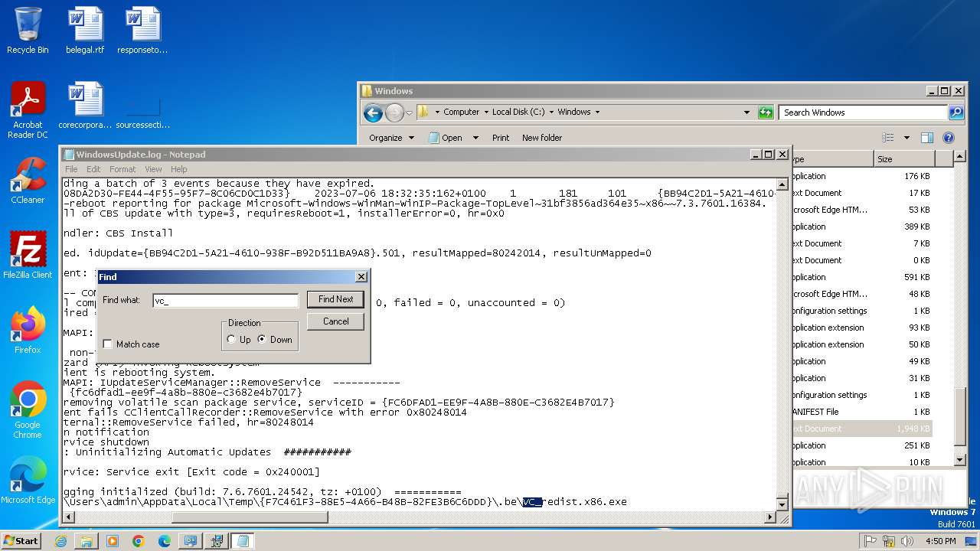Click Notepad vertical scrollbar up arrow

(782, 184)
